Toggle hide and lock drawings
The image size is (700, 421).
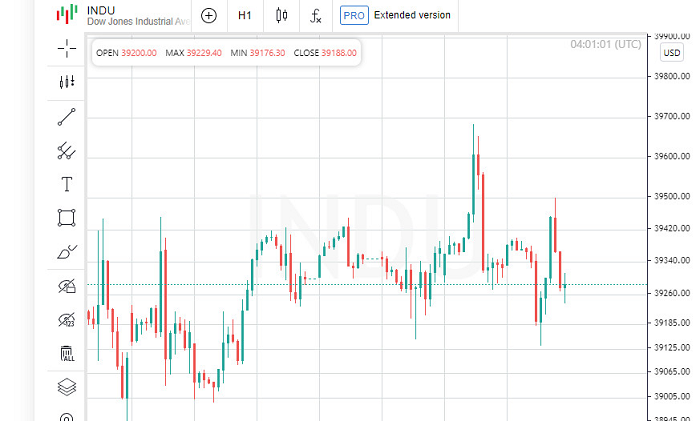point(67,286)
